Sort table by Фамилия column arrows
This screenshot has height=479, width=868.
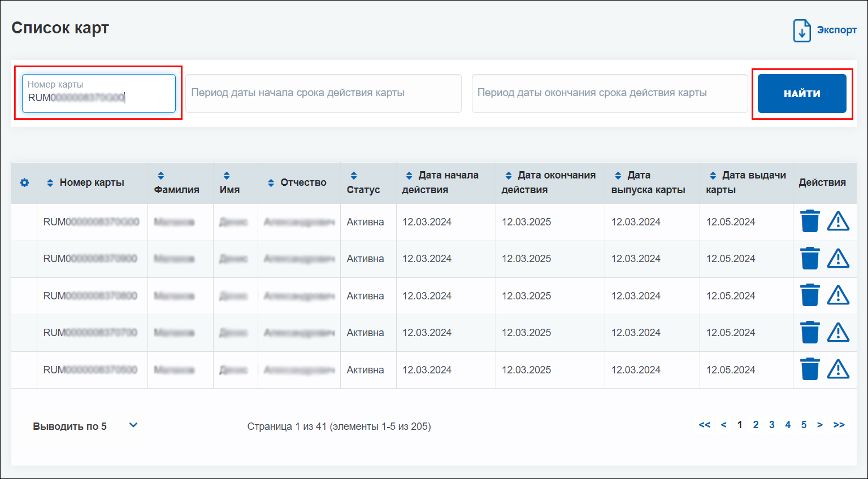coord(161,176)
